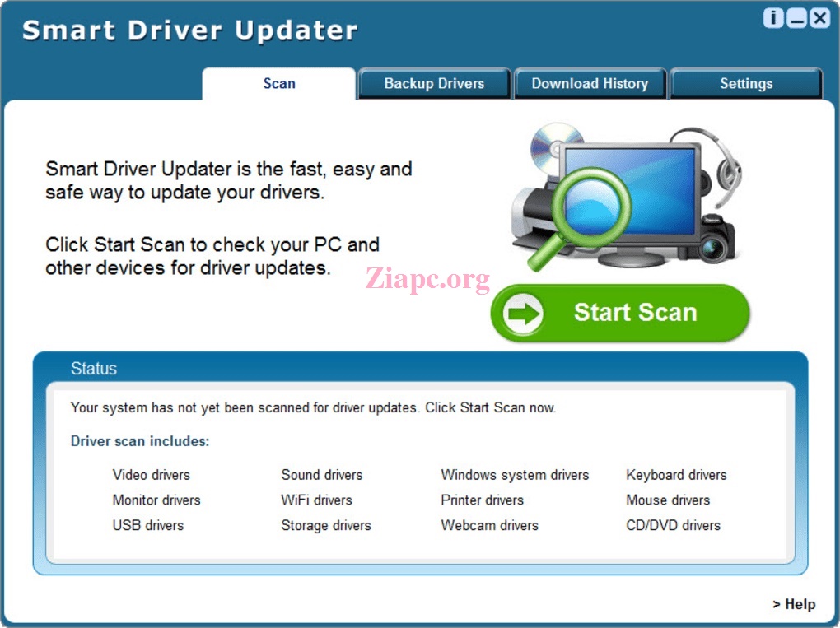Click the Webcam drivers entry

point(489,525)
